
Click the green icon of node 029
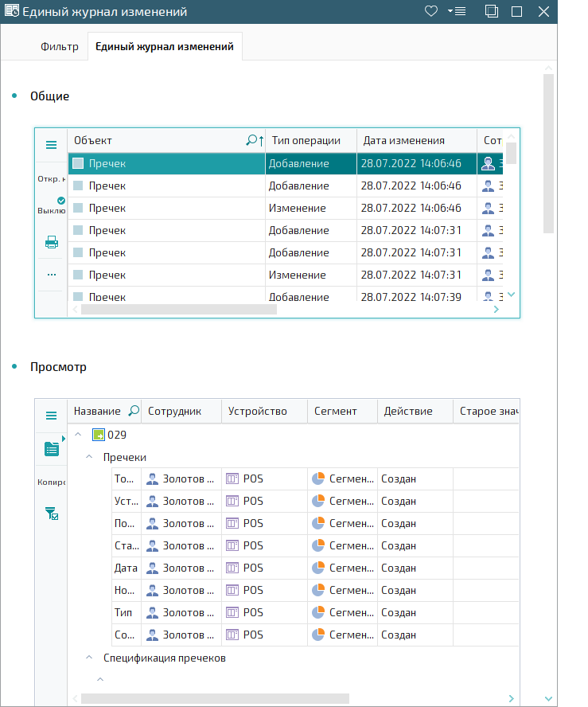pos(98,435)
